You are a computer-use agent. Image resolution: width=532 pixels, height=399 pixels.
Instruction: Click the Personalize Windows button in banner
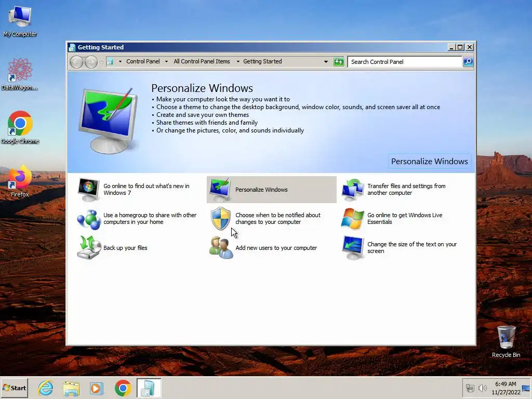coord(429,161)
